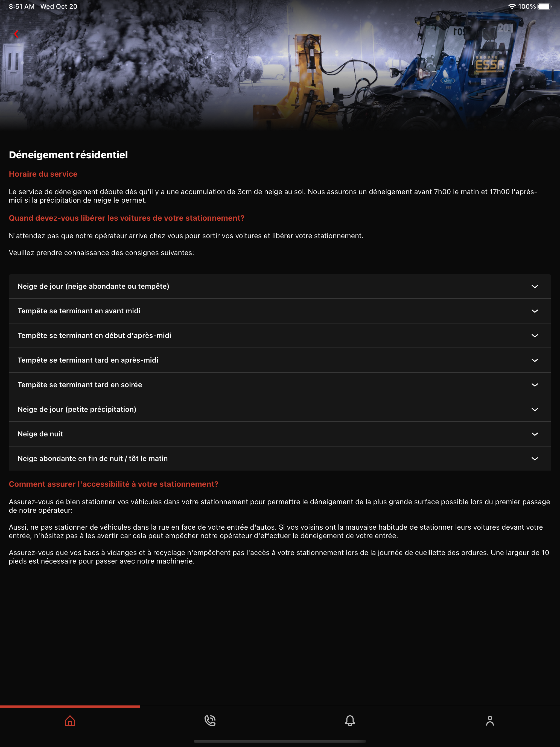Image resolution: width=560 pixels, height=747 pixels.
Task: Tap the battery indicator icon
Action: point(544,6)
